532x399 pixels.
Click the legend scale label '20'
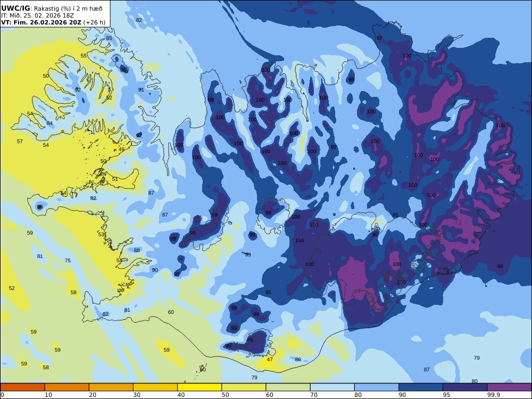click(93, 395)
